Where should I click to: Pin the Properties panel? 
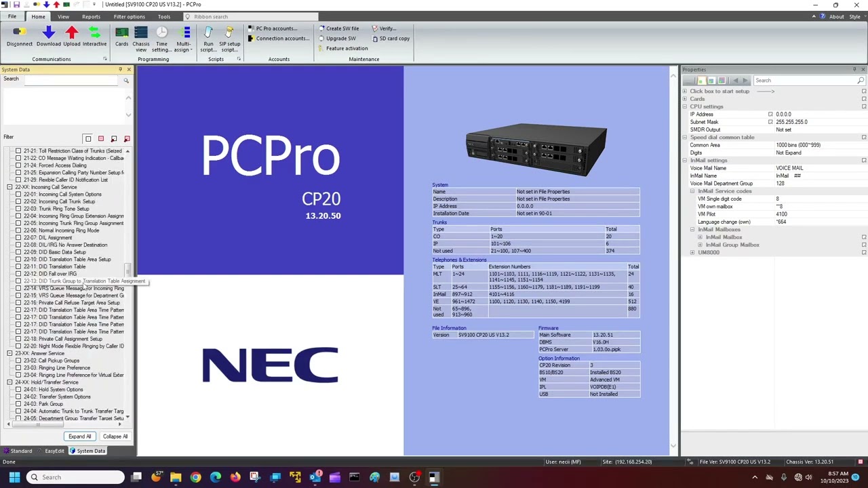(854, 70)
